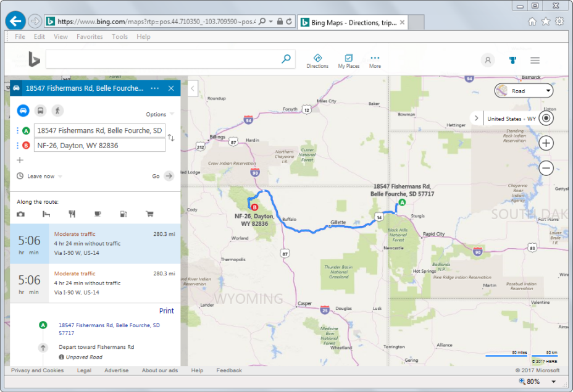
Task: Click the locate me button
Action: click(546, 119)
